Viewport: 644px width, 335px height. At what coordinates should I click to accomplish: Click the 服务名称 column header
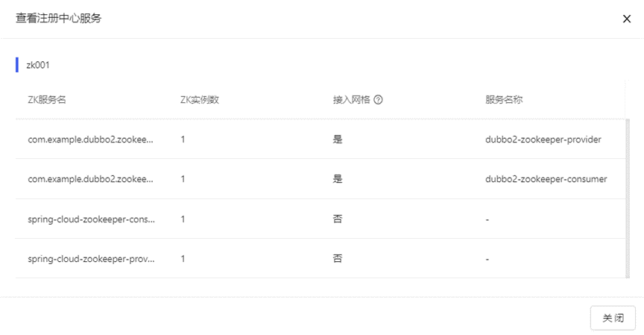(504, 100)
